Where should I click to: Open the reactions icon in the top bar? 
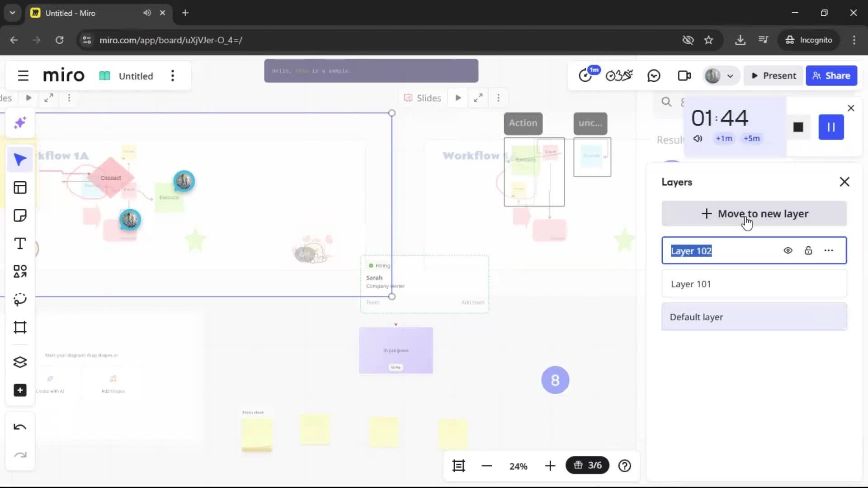[x=619, y=75]
